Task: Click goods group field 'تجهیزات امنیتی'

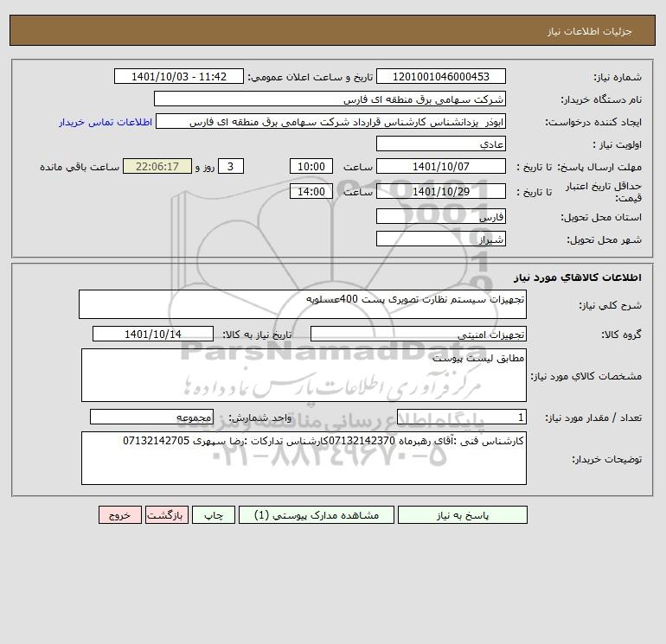Action: pos(419,334)
